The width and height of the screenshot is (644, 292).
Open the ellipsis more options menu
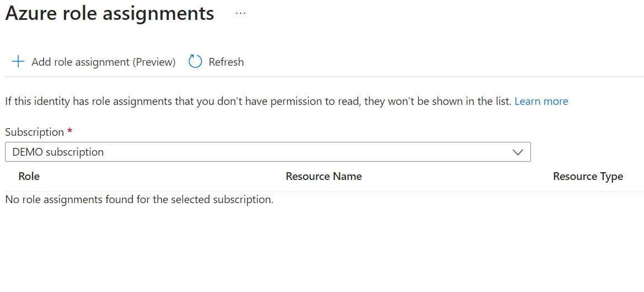241,13
